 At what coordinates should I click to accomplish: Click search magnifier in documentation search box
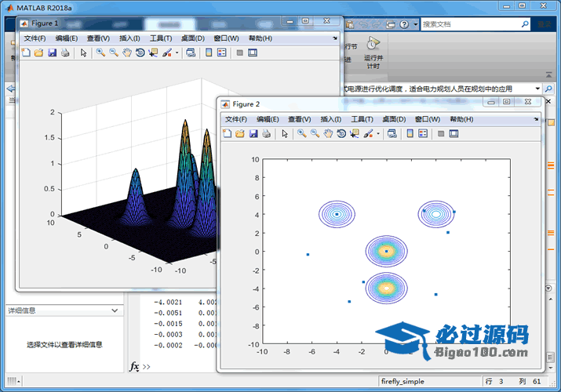coord(525,24)
